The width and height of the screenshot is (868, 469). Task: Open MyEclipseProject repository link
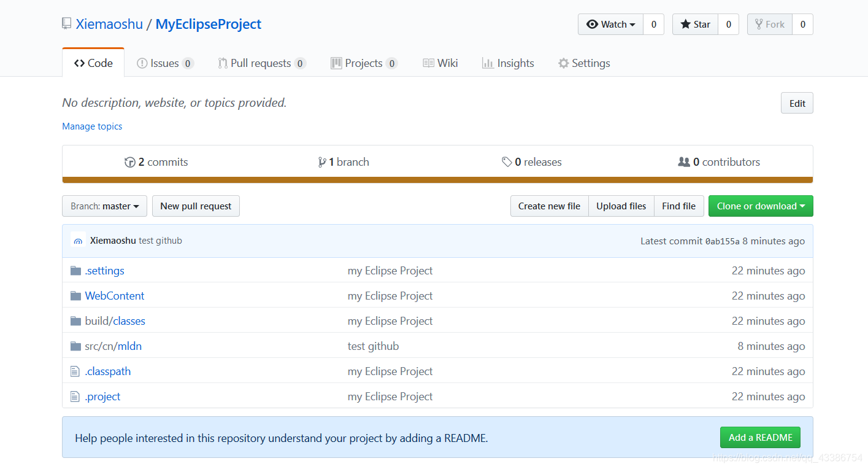tap(209, 24)
